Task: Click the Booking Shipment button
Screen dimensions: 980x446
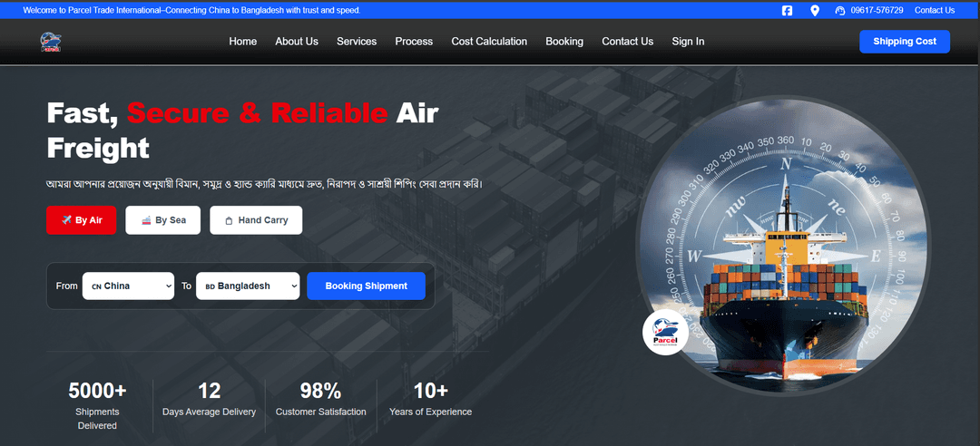Action: tap(366, 286)
